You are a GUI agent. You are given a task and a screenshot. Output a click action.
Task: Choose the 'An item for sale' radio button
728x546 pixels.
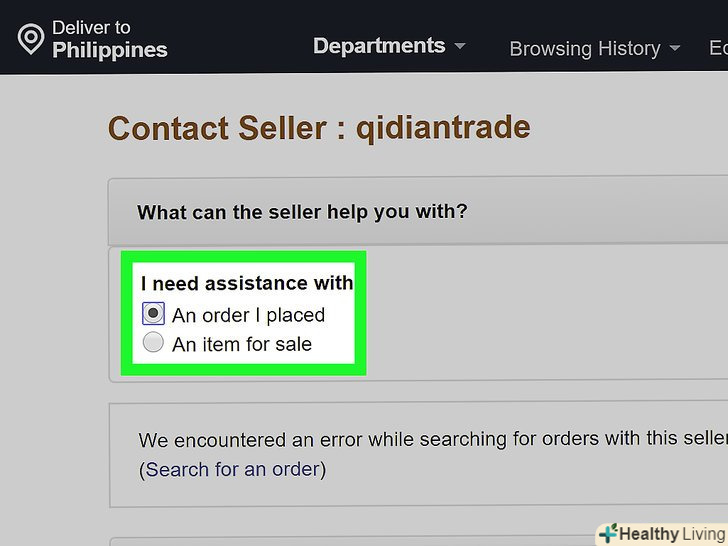tap(153, 343)
